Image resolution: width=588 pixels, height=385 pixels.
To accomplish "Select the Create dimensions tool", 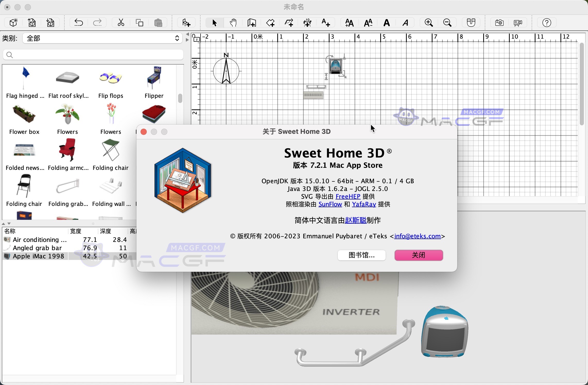I will (x=307, y=23).
